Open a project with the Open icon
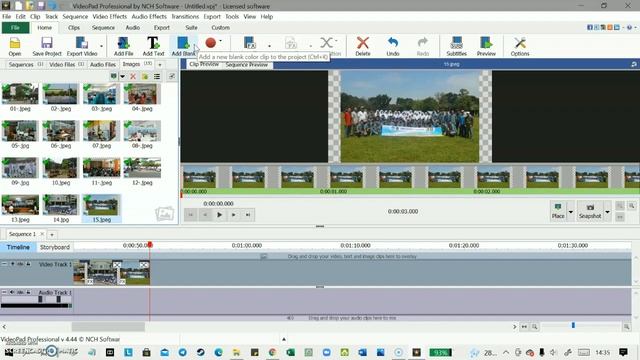 tap(15, 46)
